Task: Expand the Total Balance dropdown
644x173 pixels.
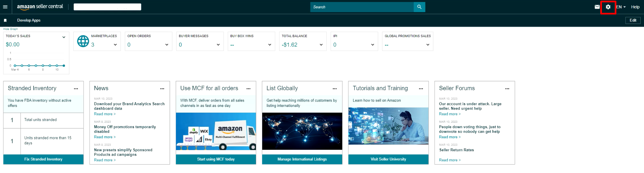Action: pos(321,45)
